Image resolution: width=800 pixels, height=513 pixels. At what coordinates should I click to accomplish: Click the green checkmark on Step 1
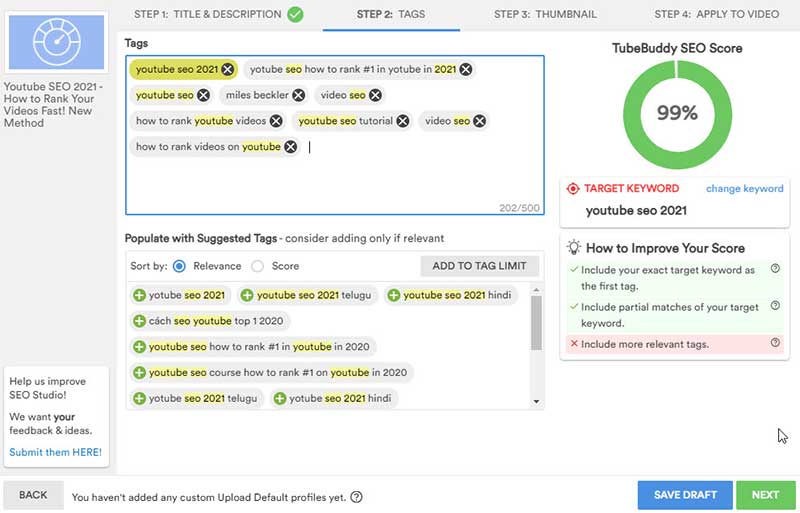click(x=295, y=14)
